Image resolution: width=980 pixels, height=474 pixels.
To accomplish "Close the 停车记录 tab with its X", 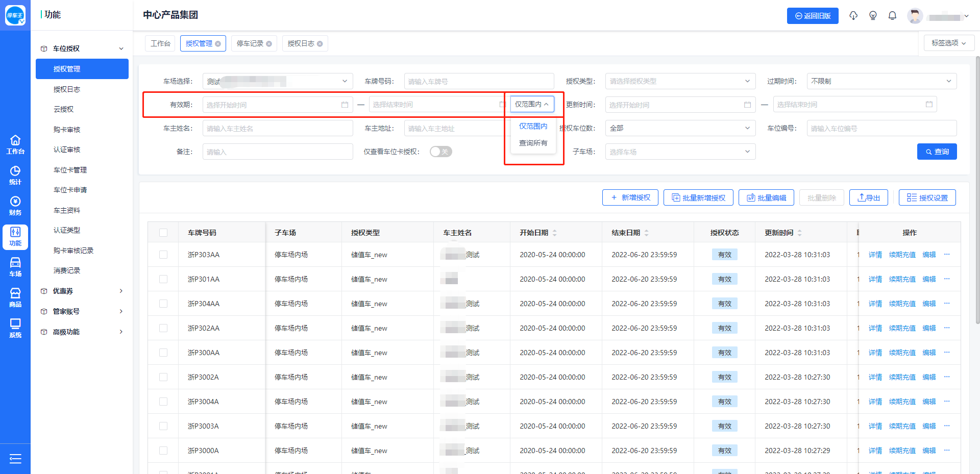I will pos(269,44).
